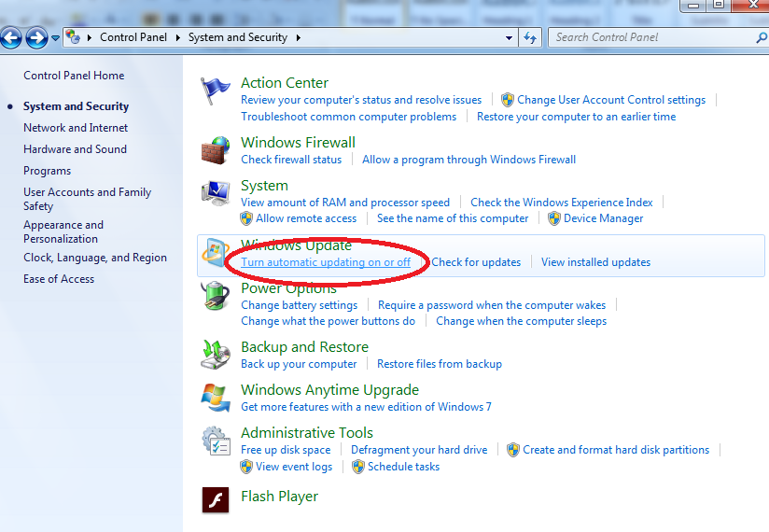This screenshot has width=769, height=532.
Task: Open Device Manager
Action: click(x=603, y=218)
